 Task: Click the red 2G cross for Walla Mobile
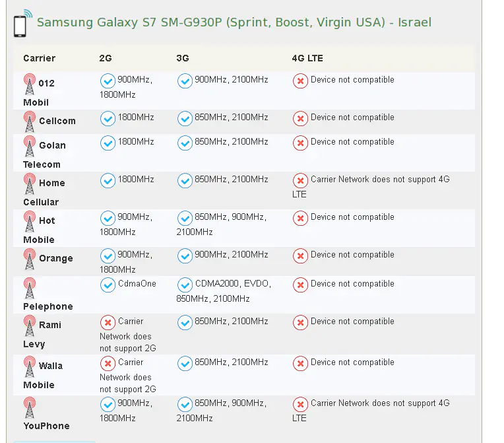pos(108,363)
